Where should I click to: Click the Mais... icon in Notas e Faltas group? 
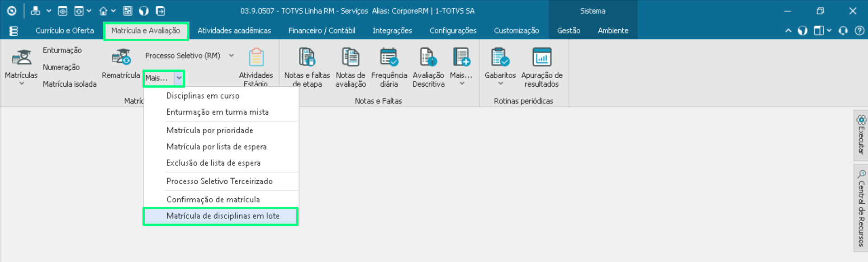pyautogui.click(x=461, y=58)
